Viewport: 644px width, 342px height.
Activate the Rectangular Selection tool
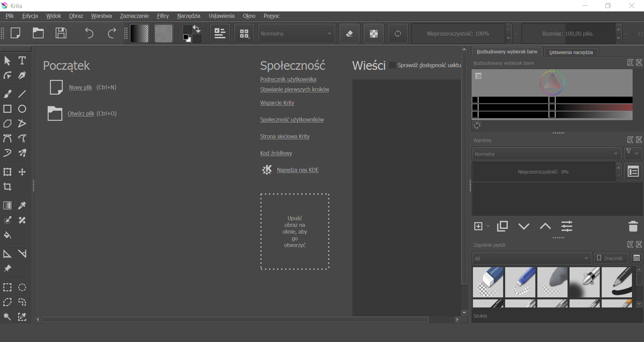coord(7,287)
